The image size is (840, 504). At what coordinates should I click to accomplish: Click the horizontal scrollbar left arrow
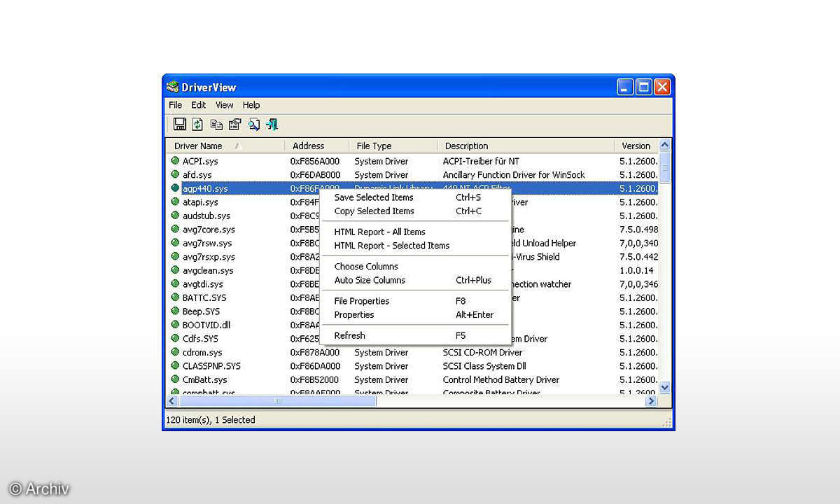[172, 401]
